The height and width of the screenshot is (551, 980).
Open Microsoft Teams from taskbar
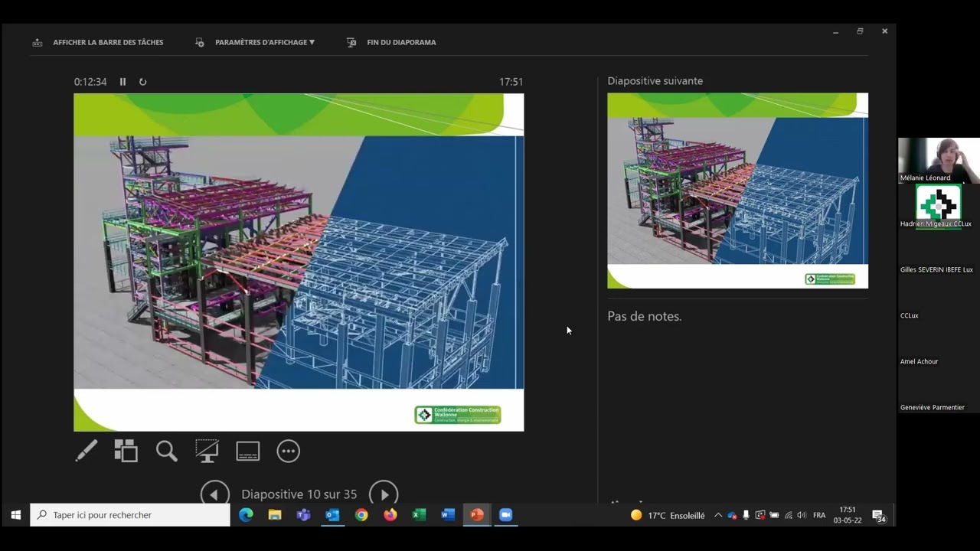[x=303, y=515]
